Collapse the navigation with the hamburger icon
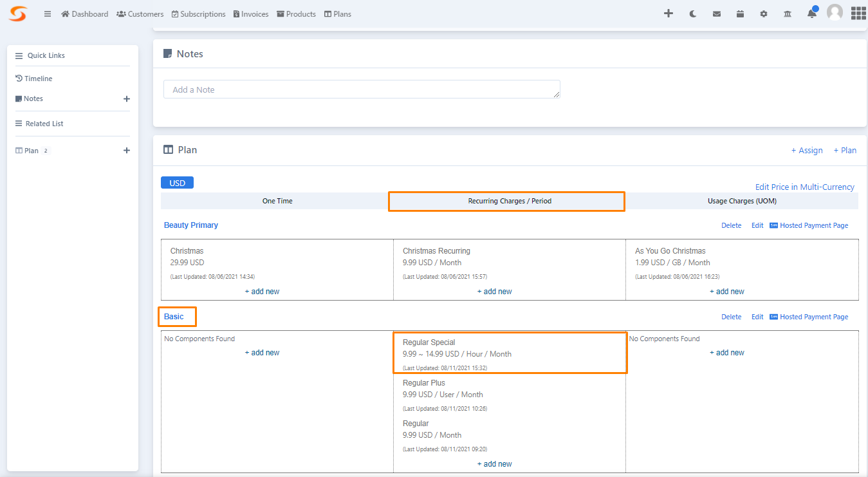Screen dimensions: 868x477 (48, 13)
